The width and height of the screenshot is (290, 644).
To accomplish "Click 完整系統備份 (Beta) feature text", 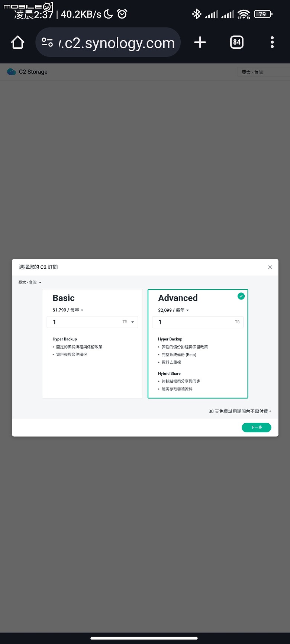I will click(179, 355).
